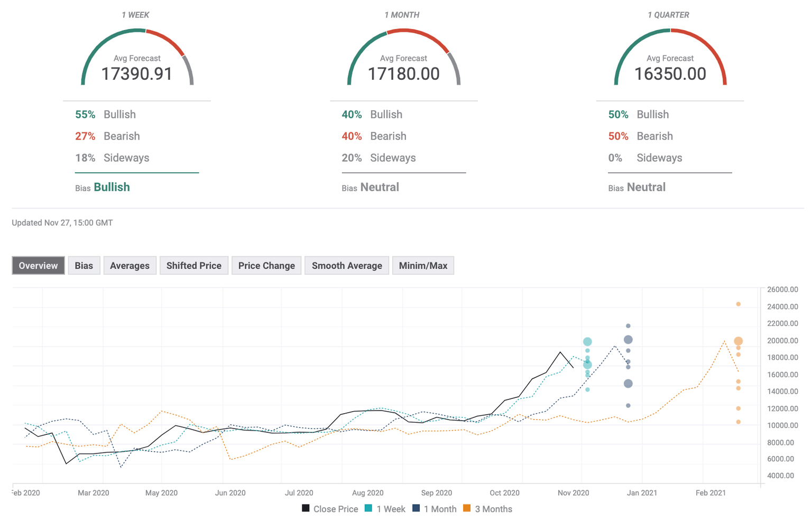Open the Averages view
Screen dimensions: 812x521
tap(130, 265)
